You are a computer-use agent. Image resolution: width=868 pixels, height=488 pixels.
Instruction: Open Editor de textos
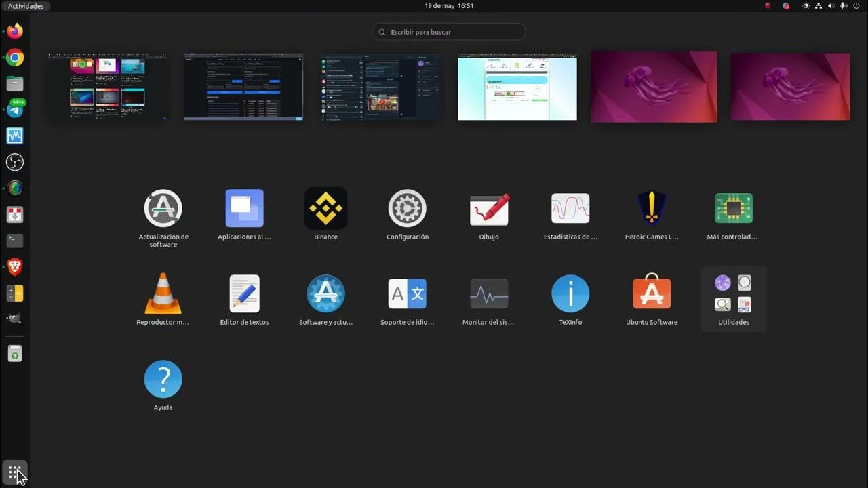point(245,294)
